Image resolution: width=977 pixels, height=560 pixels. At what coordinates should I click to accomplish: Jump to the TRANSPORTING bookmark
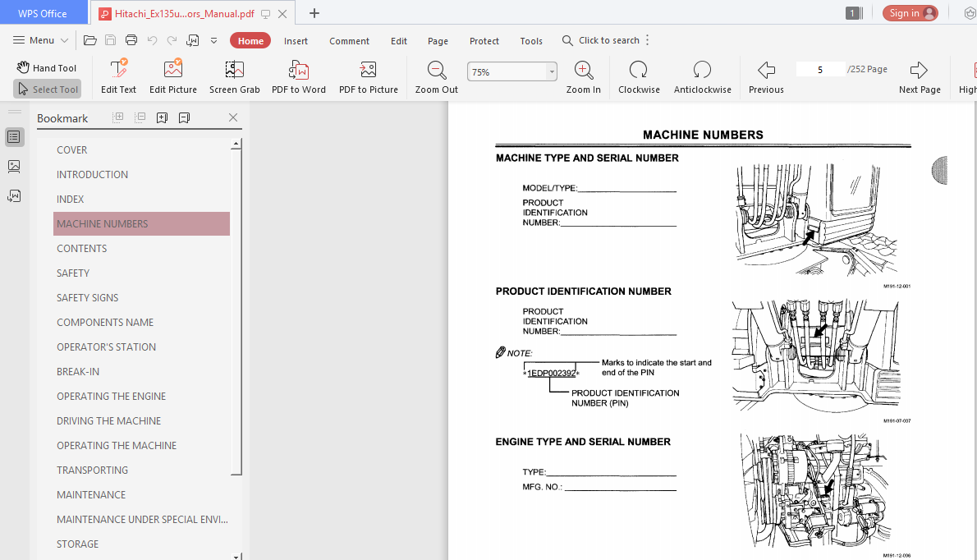(92, 470)
